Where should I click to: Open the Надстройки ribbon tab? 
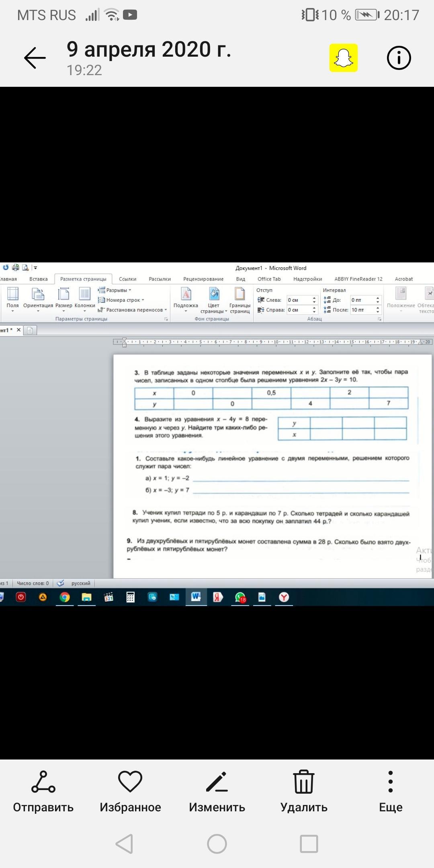click(308, 279)
